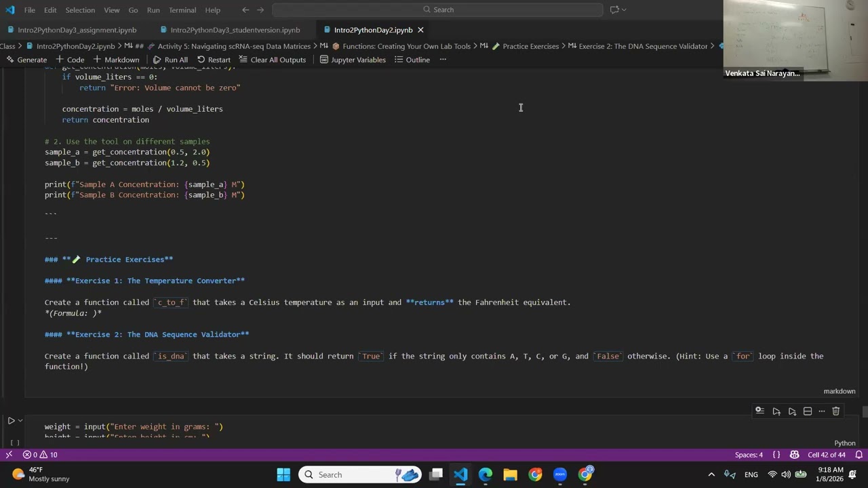Open the Run menu
This screenshot has width=868, height=488.
pyautogui.click(x=153, y=10)
